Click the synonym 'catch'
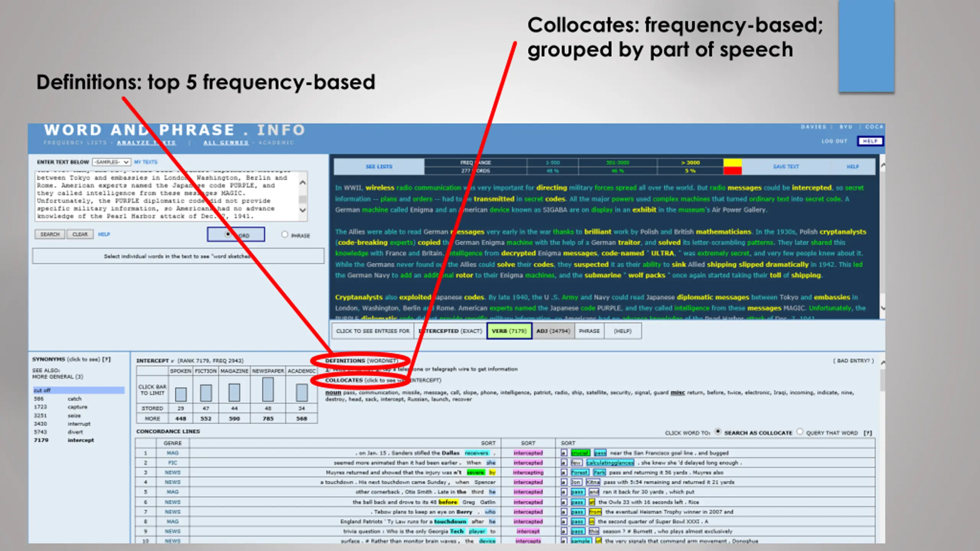This screenshot has height=551, width=980. (74, 399)
